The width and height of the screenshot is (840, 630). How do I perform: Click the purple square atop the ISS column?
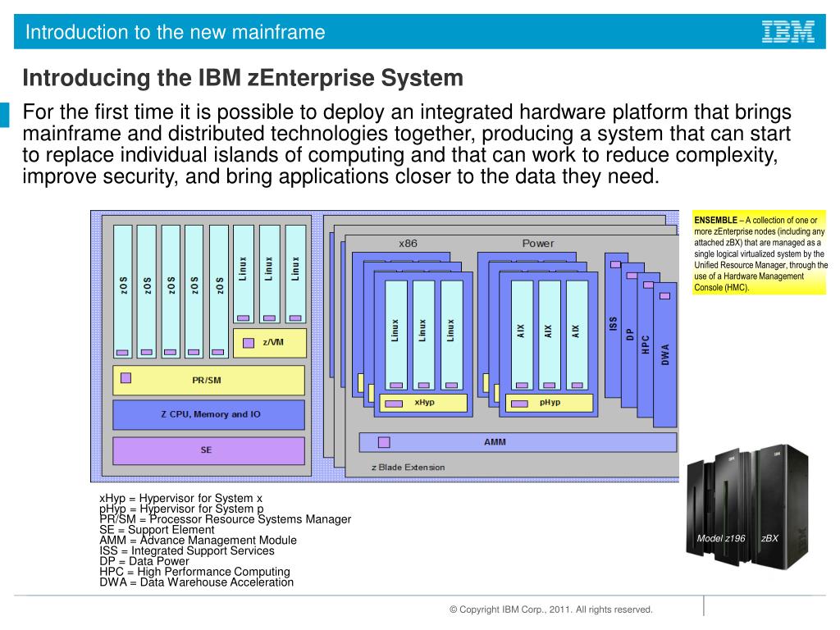pos(615,265)
